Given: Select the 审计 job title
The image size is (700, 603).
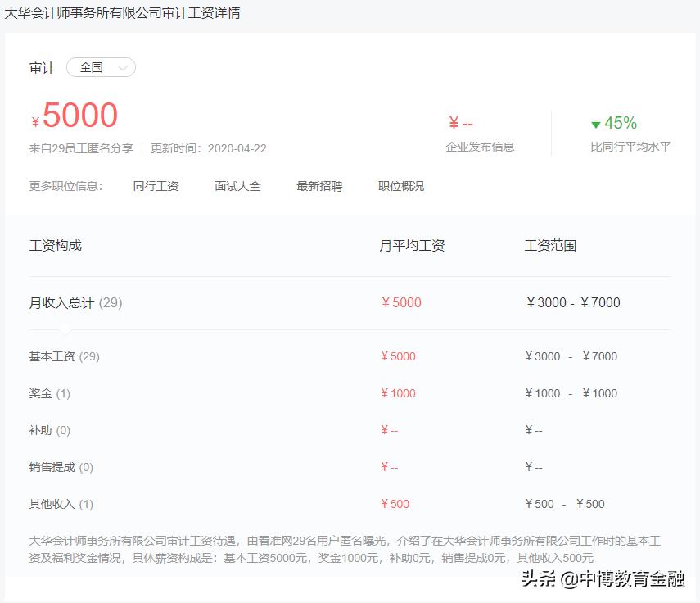Looking at the screenshot, I should tap(41, 68).
